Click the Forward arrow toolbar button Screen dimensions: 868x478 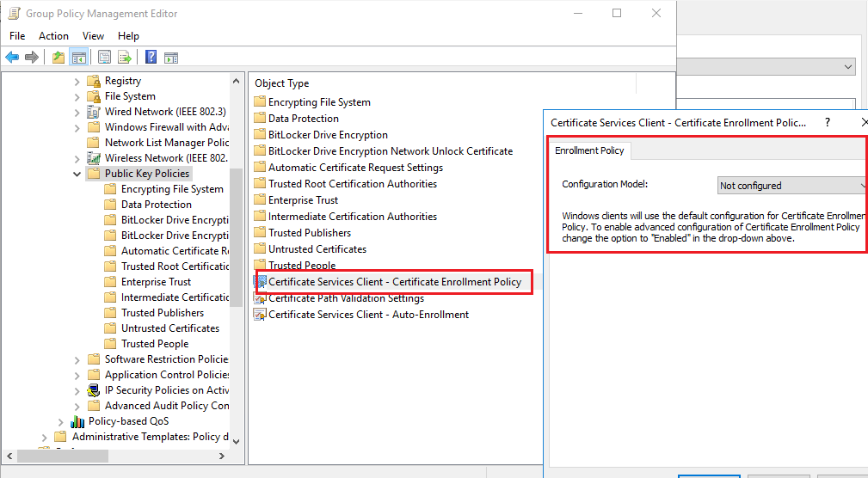tap(32, 57)
